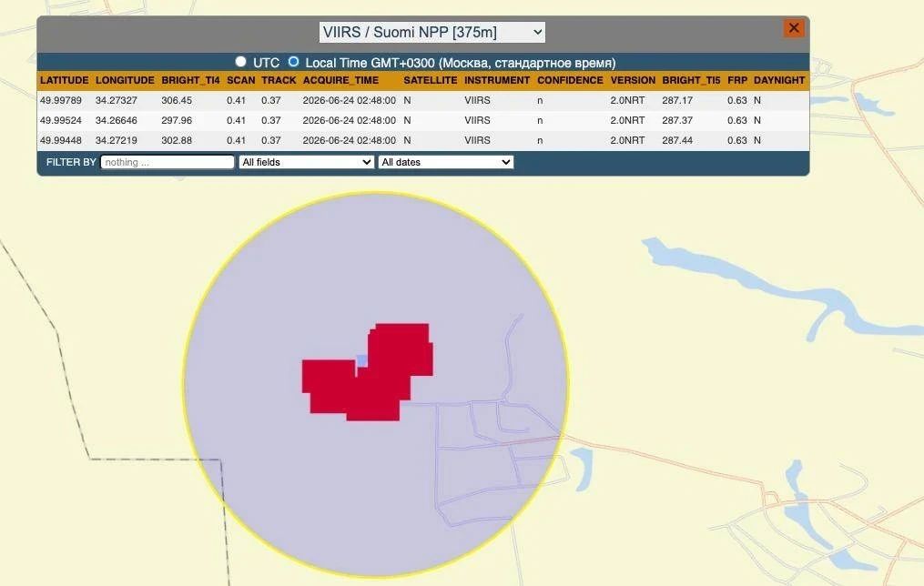Viewport: 924px width, 586px height.
Task: Click the VERSION column header
Action: (633, 80)
